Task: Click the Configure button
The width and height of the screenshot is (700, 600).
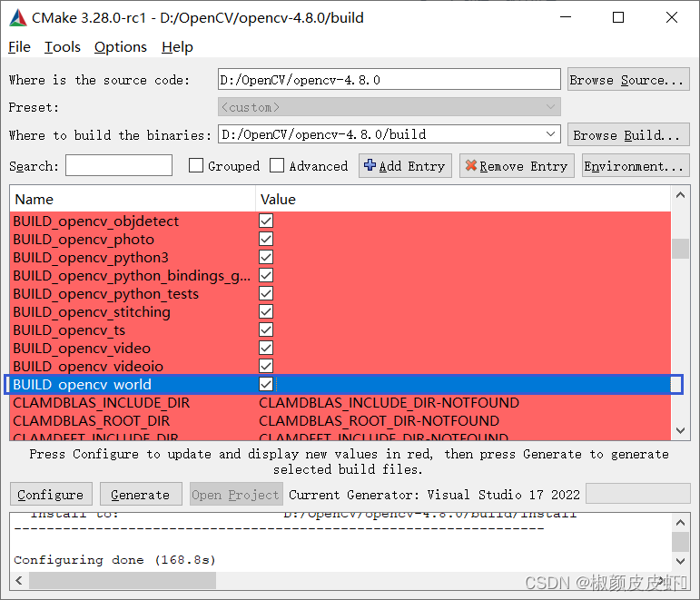Action: 51,494
